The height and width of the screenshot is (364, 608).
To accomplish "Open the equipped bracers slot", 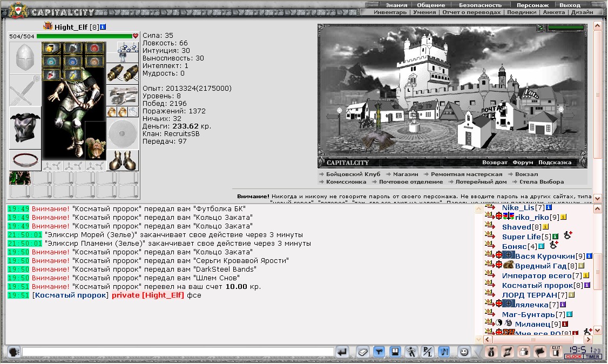I will (x=123, y=73).
